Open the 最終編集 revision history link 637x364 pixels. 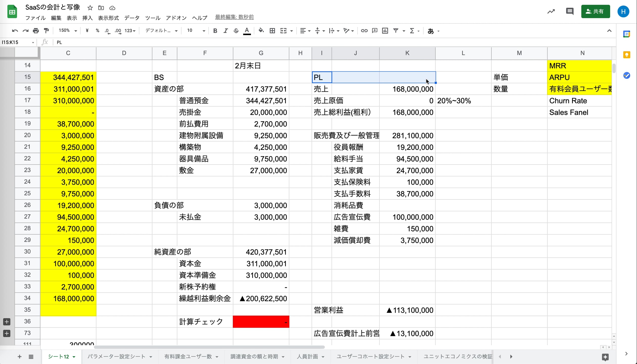234,17
